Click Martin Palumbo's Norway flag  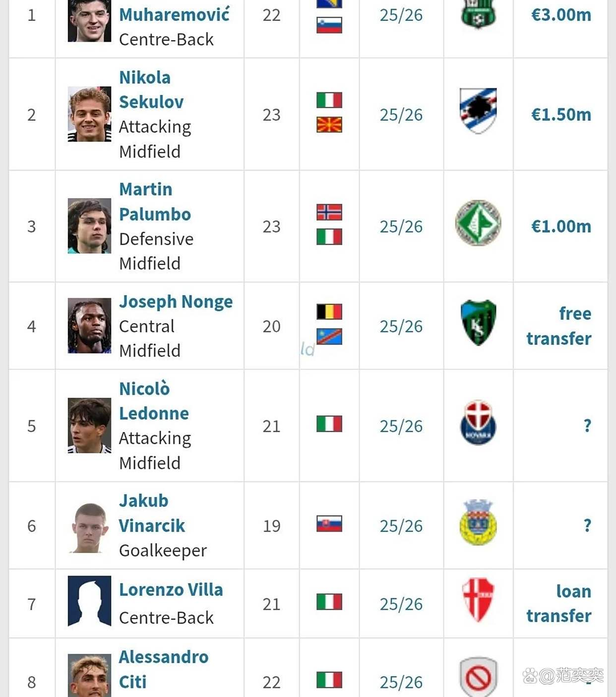pyautogui.click(x=329, y=212)
